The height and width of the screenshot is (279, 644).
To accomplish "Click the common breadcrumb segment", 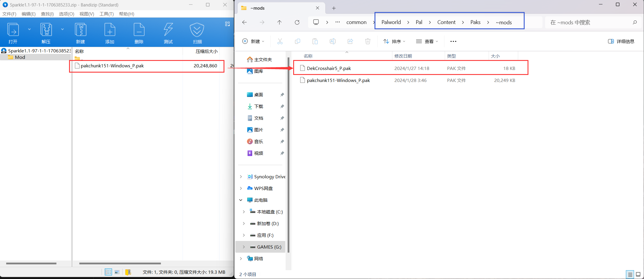I will point(356,22).
